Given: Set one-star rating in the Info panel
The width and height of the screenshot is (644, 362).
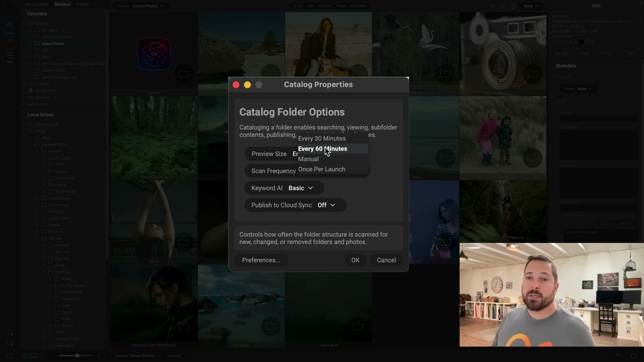Looking at the screenshot, I should [554, 42].
